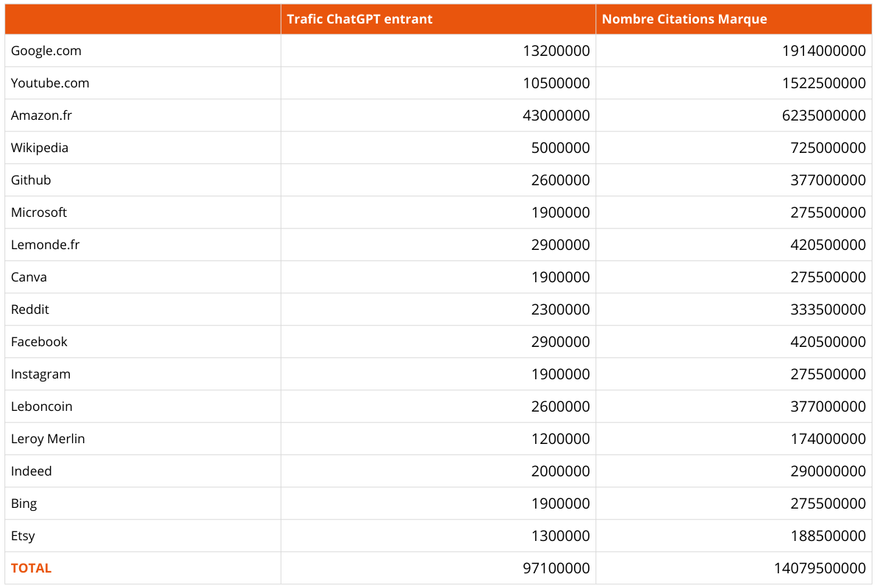The width and height of the screenshot is (882, 588).
Task: Select total traffic value 97100000
Action: tap(556, 568)
